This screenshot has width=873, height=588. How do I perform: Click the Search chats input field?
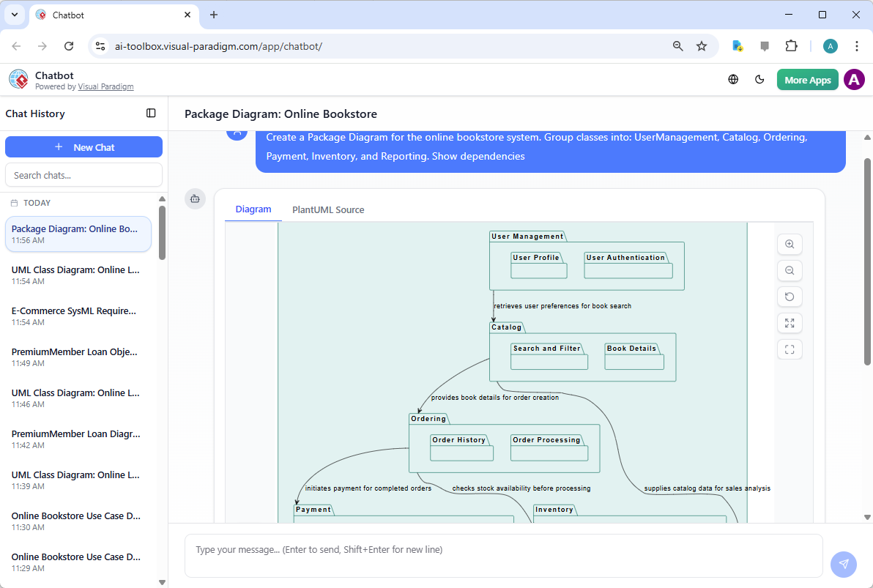[x=83, y=175]
